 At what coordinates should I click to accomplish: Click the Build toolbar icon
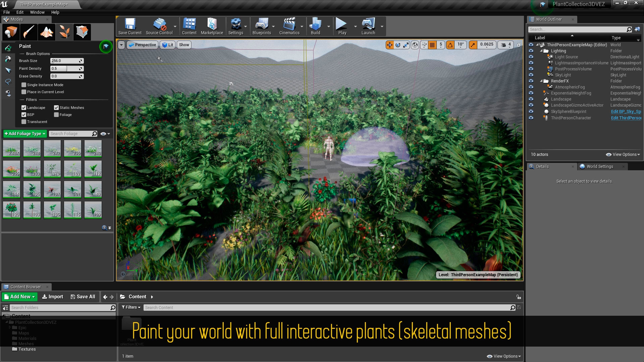click(x=315, y=26)
